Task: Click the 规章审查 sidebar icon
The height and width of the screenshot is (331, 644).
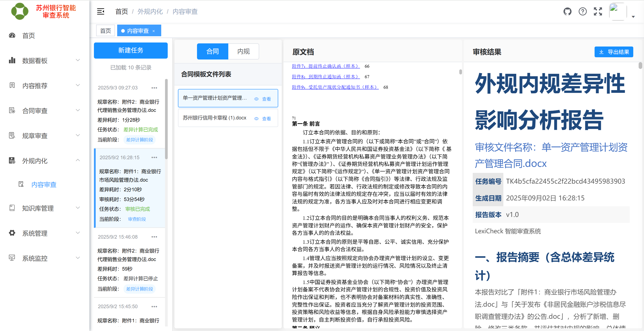Action: 12,135
